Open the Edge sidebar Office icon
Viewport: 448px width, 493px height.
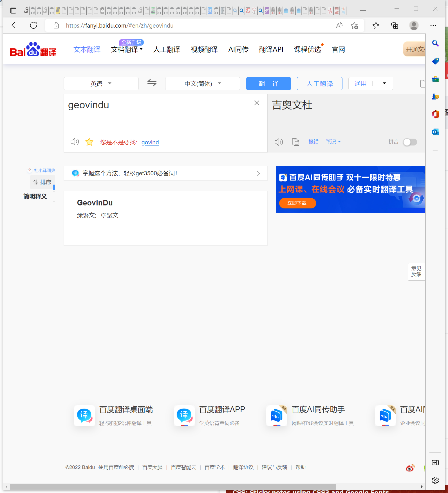pos(435,114)
